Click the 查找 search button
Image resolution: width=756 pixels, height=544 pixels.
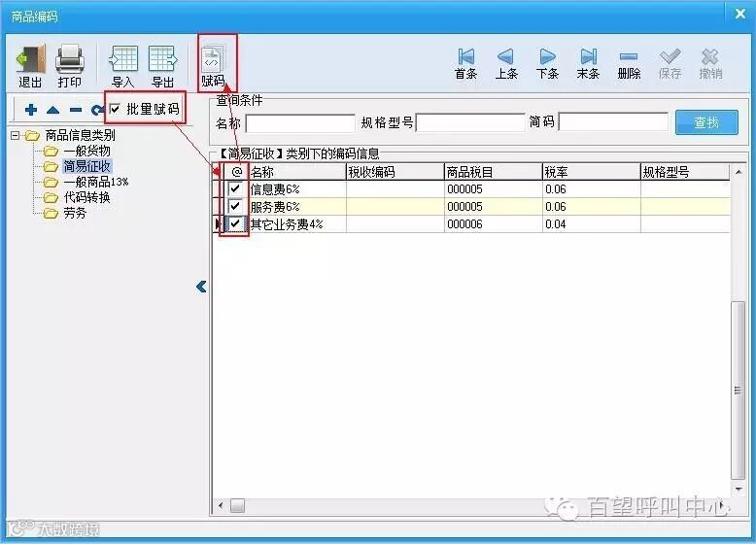point(706,122)
